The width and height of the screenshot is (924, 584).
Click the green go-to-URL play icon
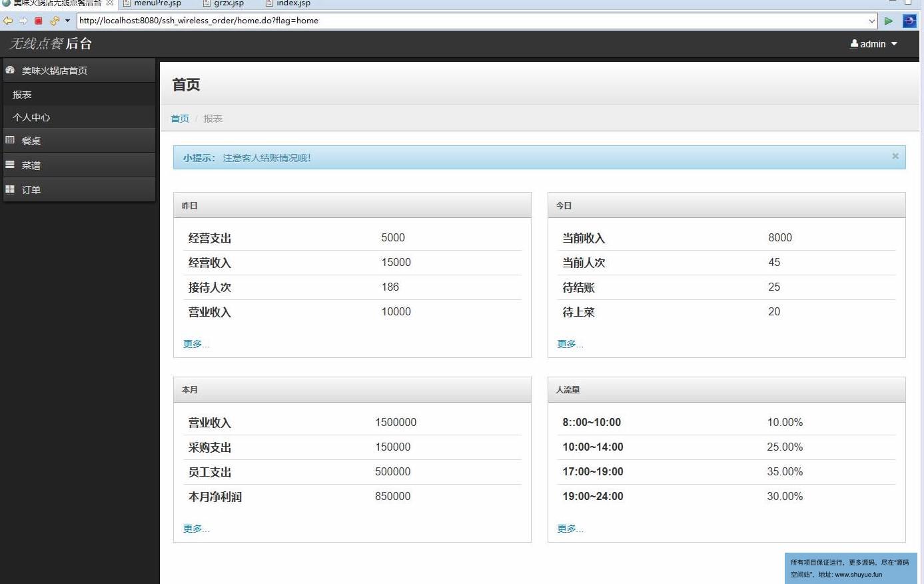[888, 21]
